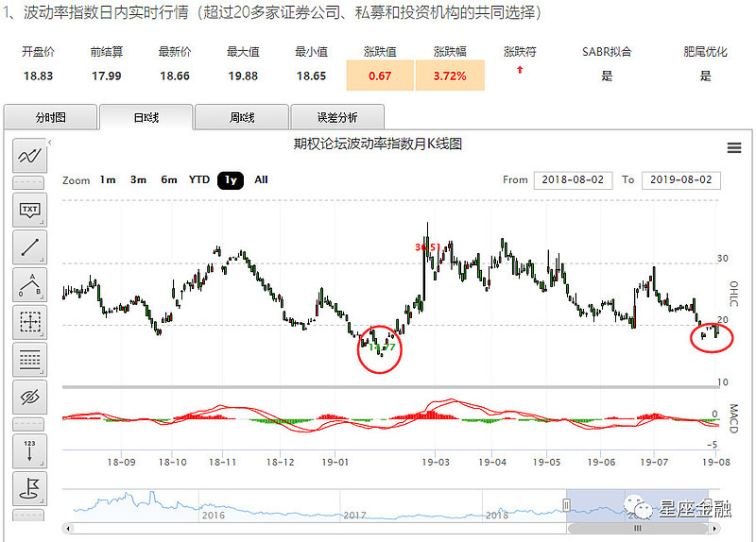Click the highlighted 3.72% change percentage

click(x=450, y=76)
